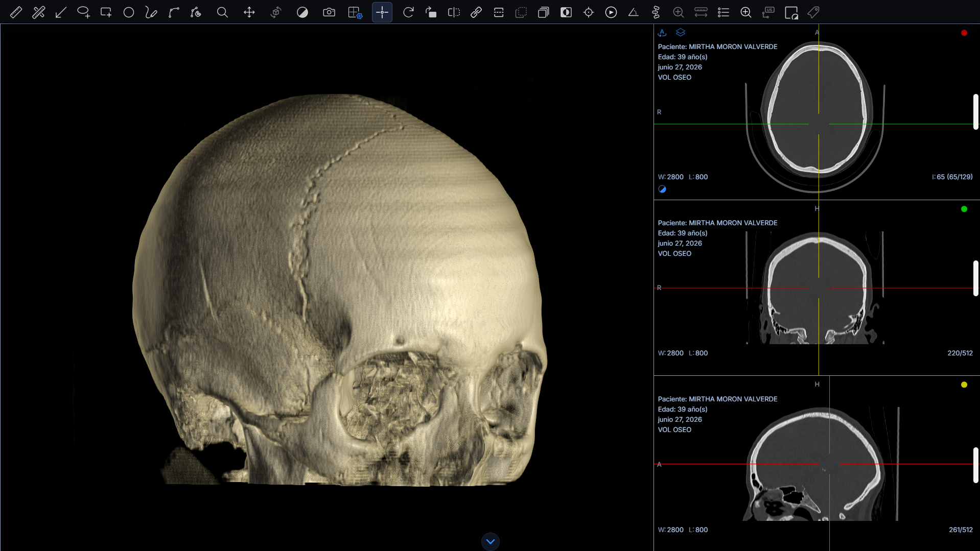Select the arrow annotation tool
Viewport: 980px width, 551px height.
(x=61, y=12)
